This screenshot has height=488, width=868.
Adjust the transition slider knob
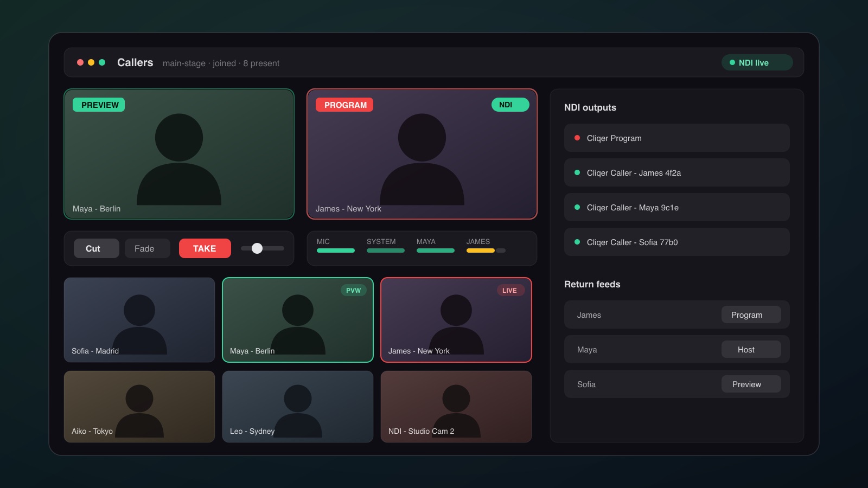point(257,248)
